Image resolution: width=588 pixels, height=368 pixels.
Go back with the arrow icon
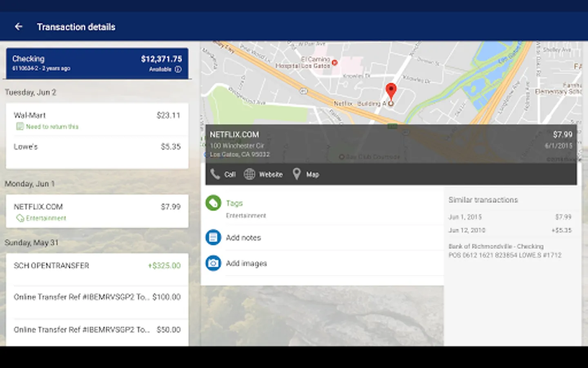(18, 27)
